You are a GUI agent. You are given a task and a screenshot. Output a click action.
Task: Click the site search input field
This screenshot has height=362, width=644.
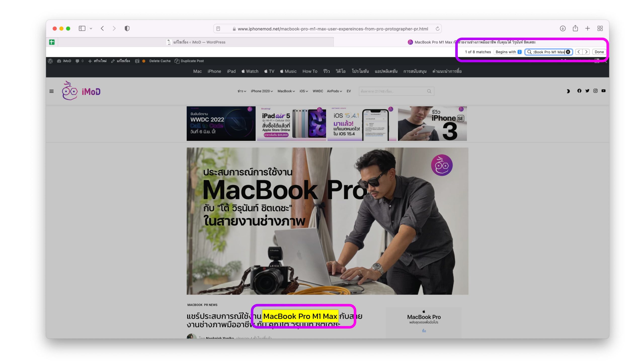pyautogui.click(x=392, y=91)
